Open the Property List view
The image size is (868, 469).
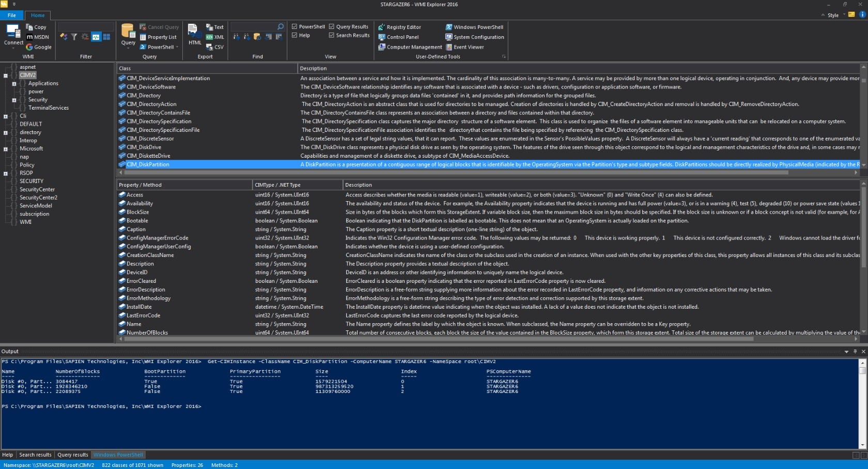[158, 37]
